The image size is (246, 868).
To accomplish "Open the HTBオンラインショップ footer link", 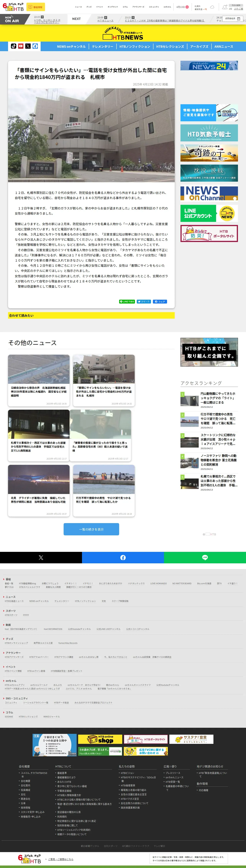I will pyautogui.click(x=16, y=643).
